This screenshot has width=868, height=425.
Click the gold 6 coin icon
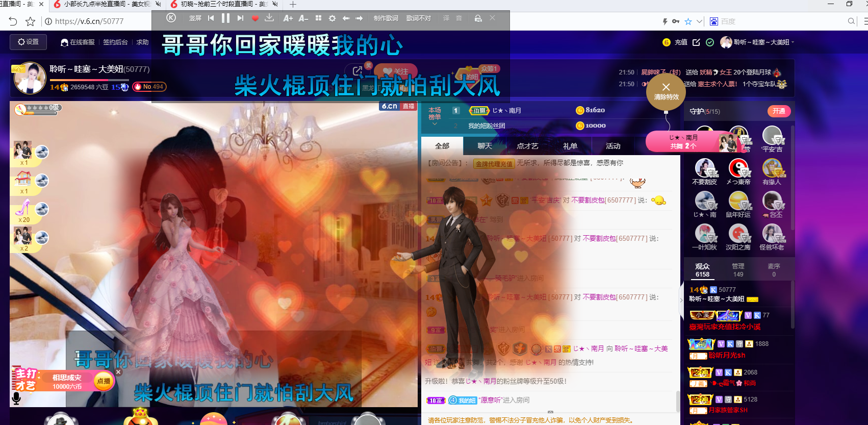coord(666,42)
